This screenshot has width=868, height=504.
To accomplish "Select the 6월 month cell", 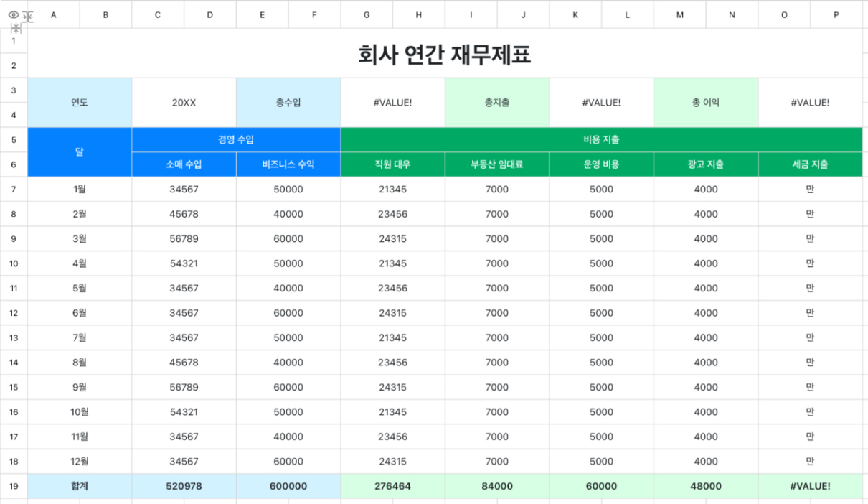I will (80, 313).
